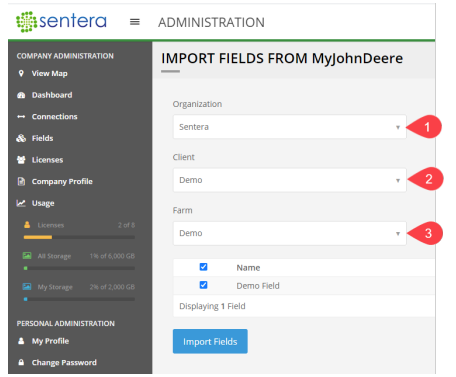Click the Dashboard gauge icon

coord(21,95)
